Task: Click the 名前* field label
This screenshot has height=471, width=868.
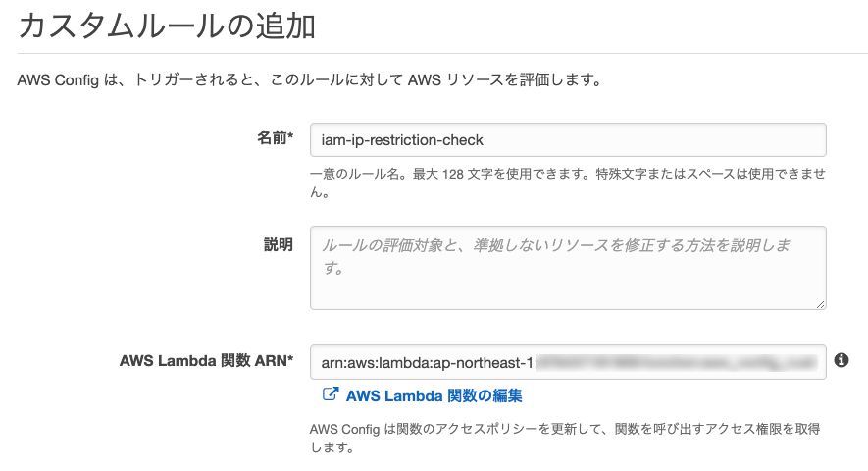Action: tap(275, 139)
